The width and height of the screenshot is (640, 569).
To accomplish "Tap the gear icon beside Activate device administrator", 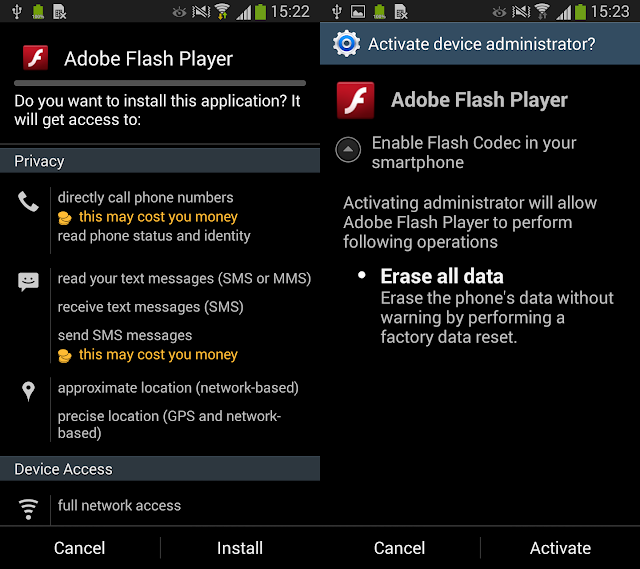I will (x=347, y=43).
